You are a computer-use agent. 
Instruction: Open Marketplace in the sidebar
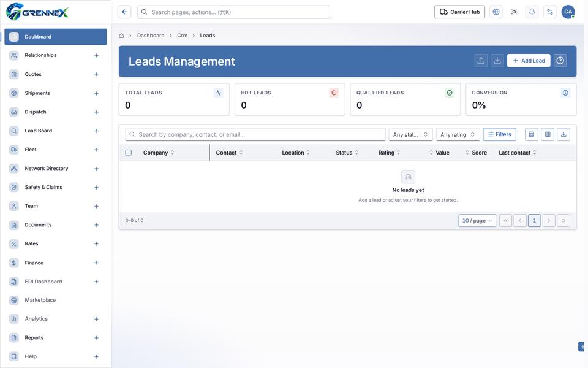pyautogui.click(x=56, y=300)
